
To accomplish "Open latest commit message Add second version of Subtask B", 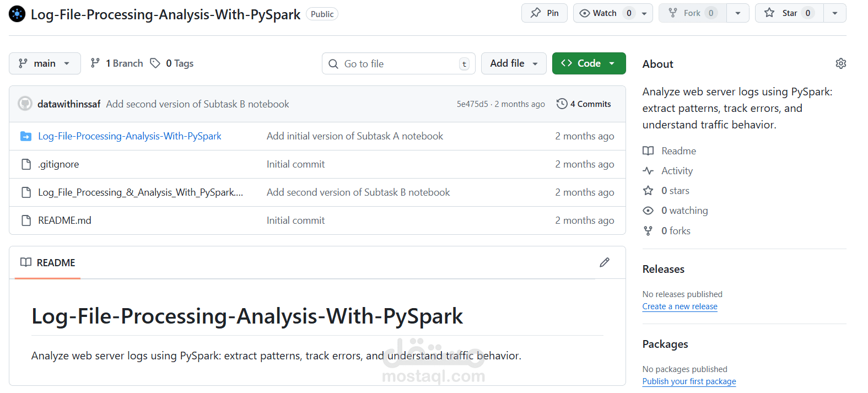I will 197,104.
